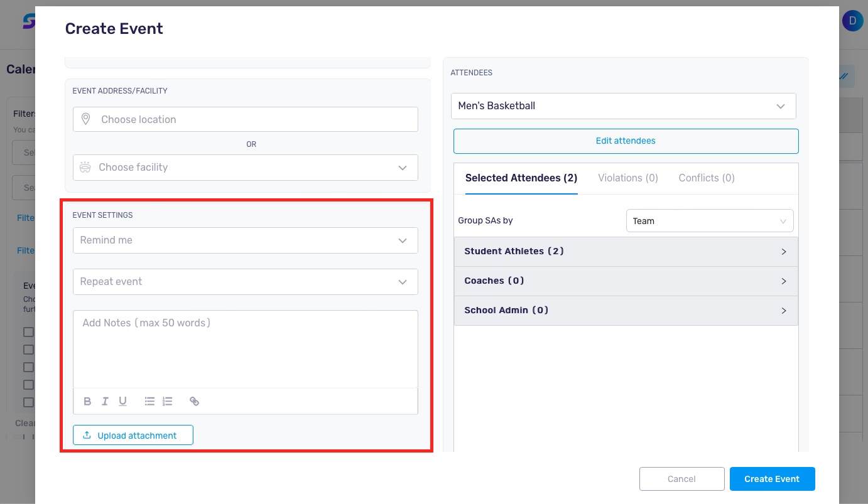Insert bulleted list in notes
Screen dimensions: 868x504
pos(149,401)
